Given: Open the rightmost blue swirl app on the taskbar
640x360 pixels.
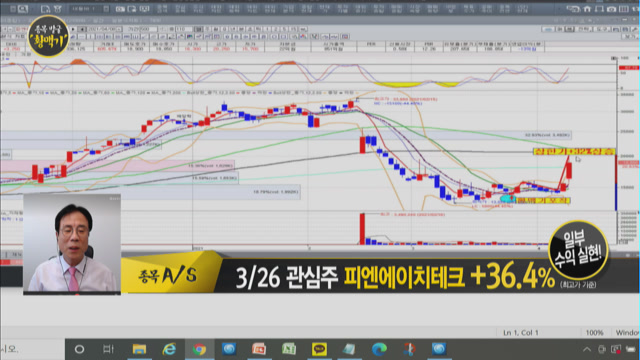Looking at the screenshot, I should tap(439, 349).
